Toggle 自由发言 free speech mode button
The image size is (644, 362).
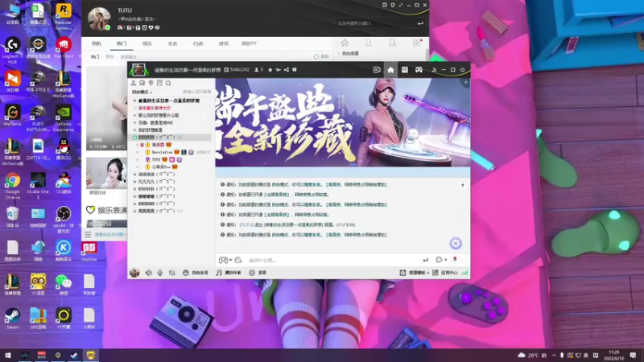(196, 273)
